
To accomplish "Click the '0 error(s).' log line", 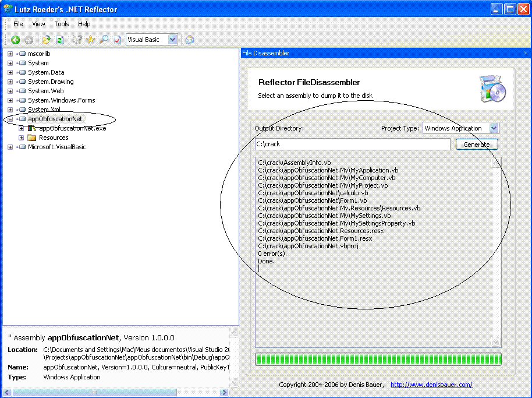I will pos(272,253).
